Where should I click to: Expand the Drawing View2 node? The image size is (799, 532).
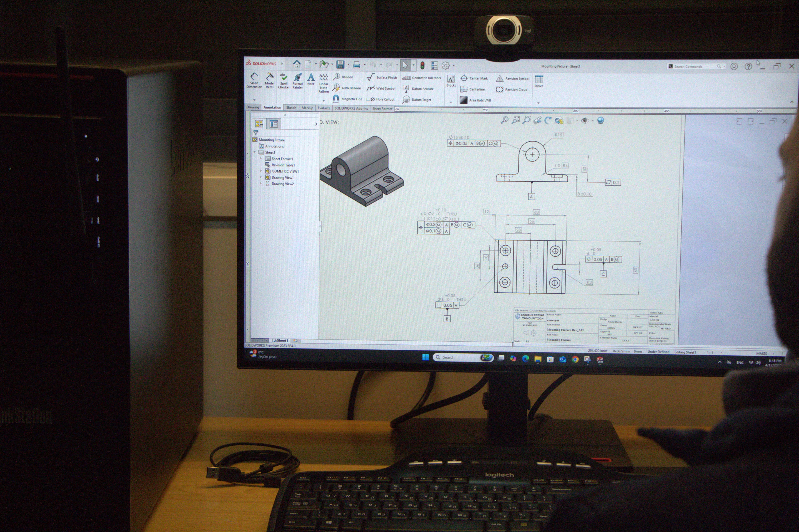(261, 183)
